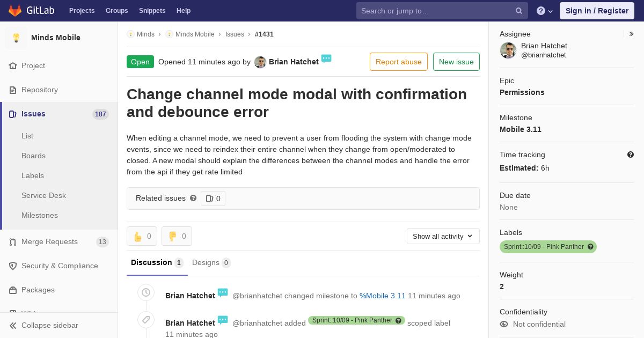The width and height of the screenshot is (644, 338).
Task: Click Brian Hatchet name in milestone activity
Action: coord(190,296)
